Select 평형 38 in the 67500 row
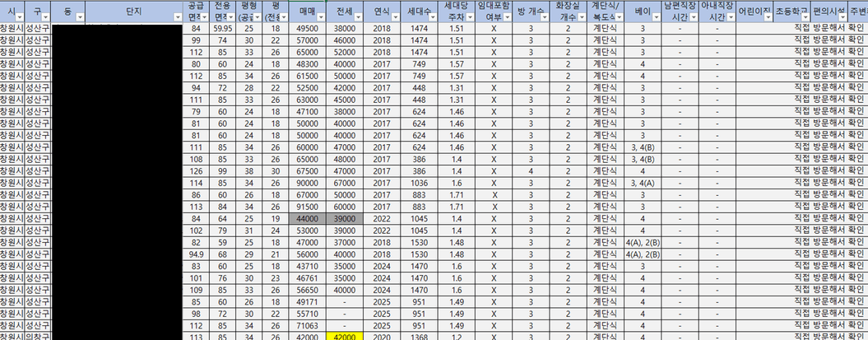Screen dimensions: 868x340 tap(249, 171)
